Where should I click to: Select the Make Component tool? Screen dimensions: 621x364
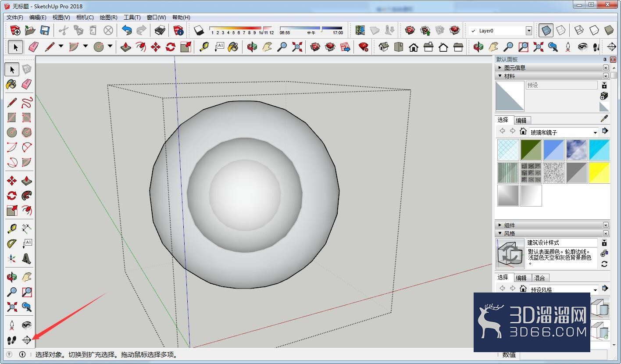coord(27,69)
